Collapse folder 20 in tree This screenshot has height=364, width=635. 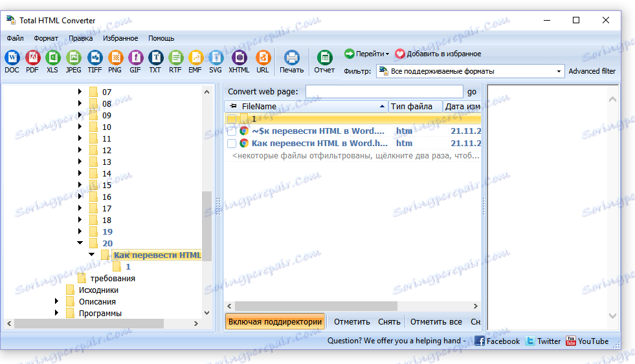coord(80,243)
